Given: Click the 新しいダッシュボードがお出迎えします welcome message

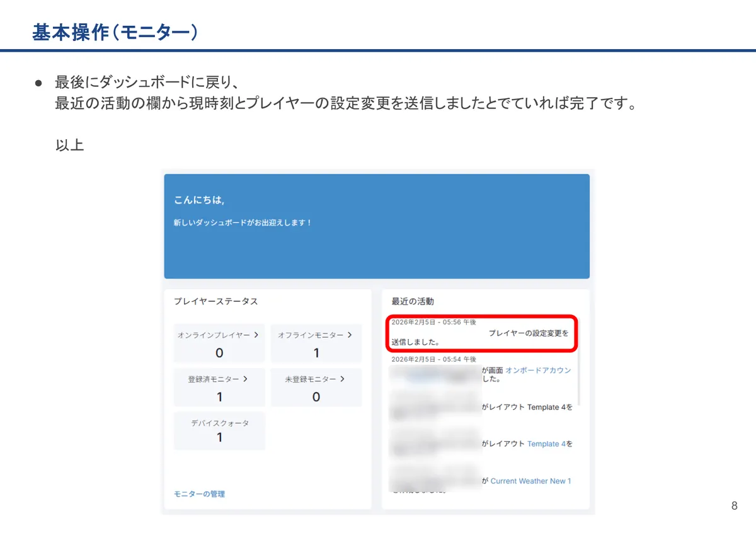Looking at the screenshot, I should pyautogui.click(x=243, y=223).
